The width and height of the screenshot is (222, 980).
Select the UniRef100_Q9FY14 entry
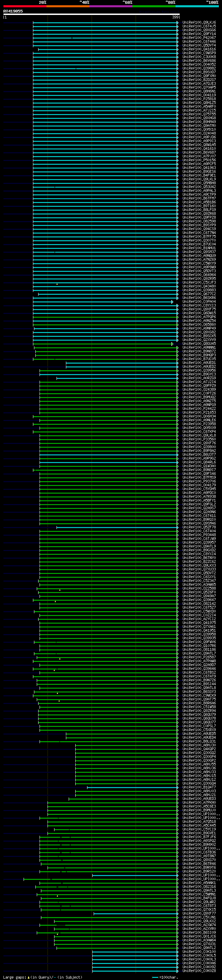[x=199, y=34]
